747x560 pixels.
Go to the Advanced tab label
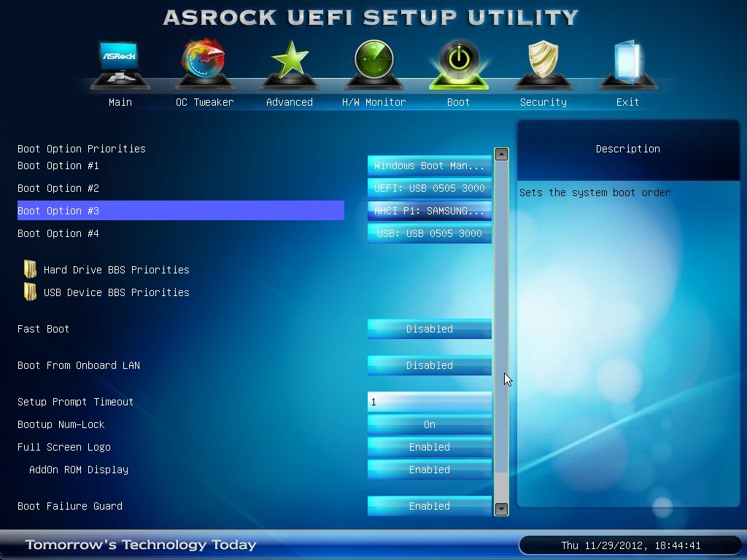(290, 102)
